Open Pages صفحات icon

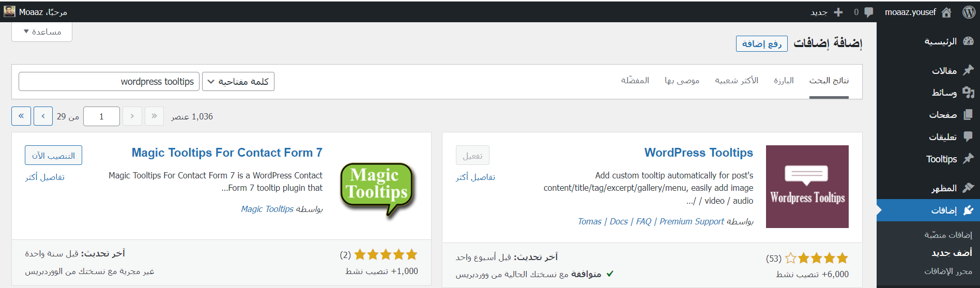click(969, 115)
